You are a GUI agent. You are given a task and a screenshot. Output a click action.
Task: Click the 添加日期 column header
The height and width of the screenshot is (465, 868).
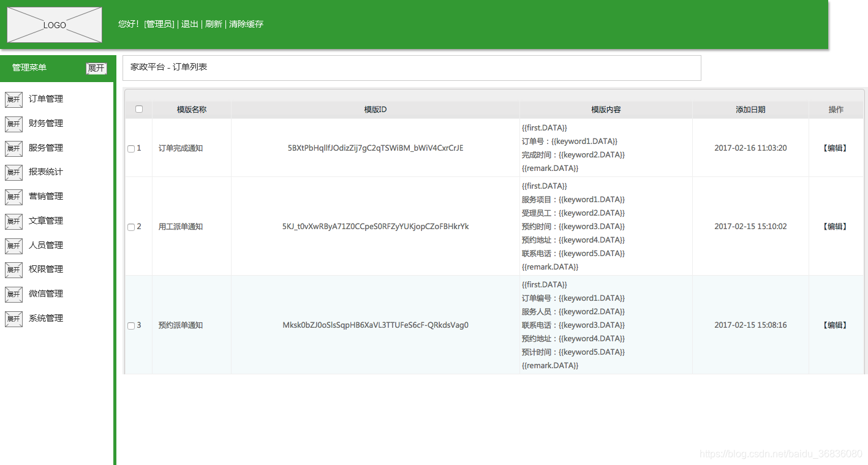point(750,110)
